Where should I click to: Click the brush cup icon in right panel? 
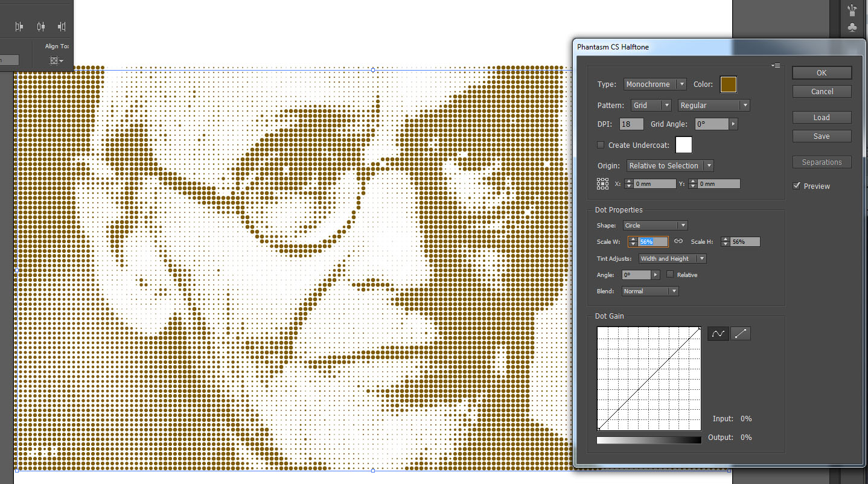(852, 10)
